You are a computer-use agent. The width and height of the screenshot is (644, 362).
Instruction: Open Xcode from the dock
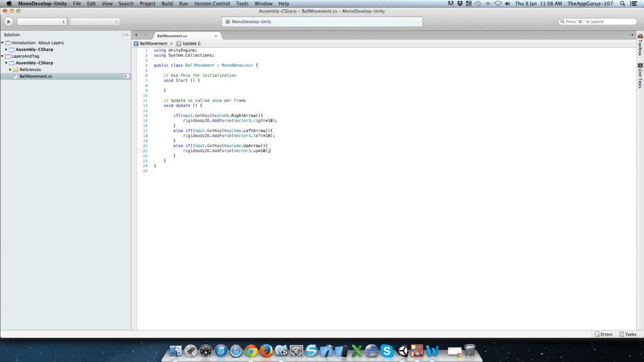326,351
